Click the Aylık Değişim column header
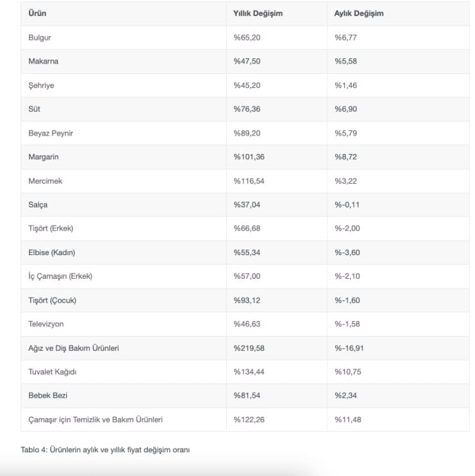This screenshot has width=475, height=476. click(x=359, y=13)
